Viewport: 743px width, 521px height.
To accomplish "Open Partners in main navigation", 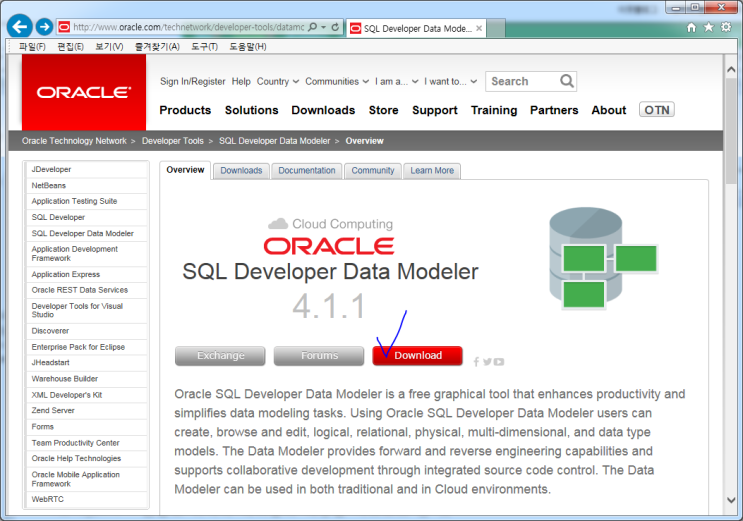I will [554, 110].
